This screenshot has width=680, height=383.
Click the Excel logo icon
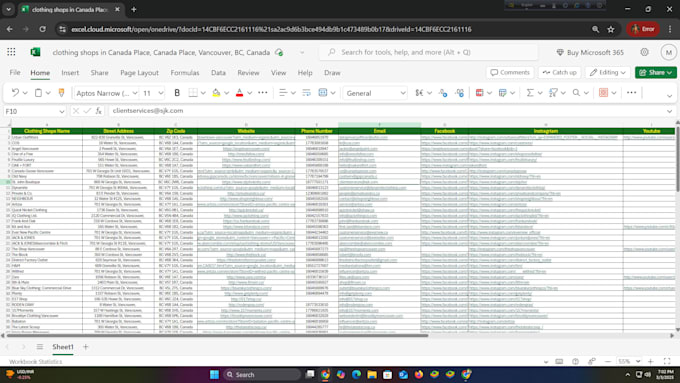point(36,52)
